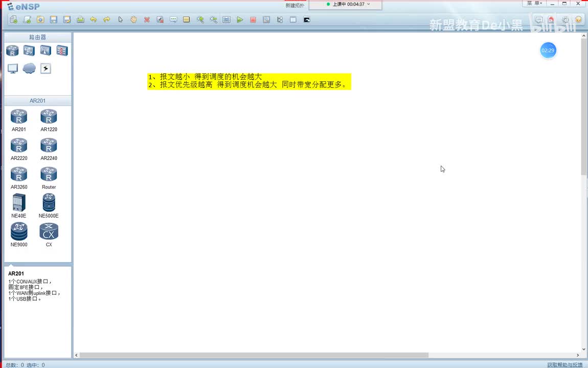Select the NE9000 device model
Viewport: 588px width, 368px height.
pyautogui.click(x=19, y=235)
